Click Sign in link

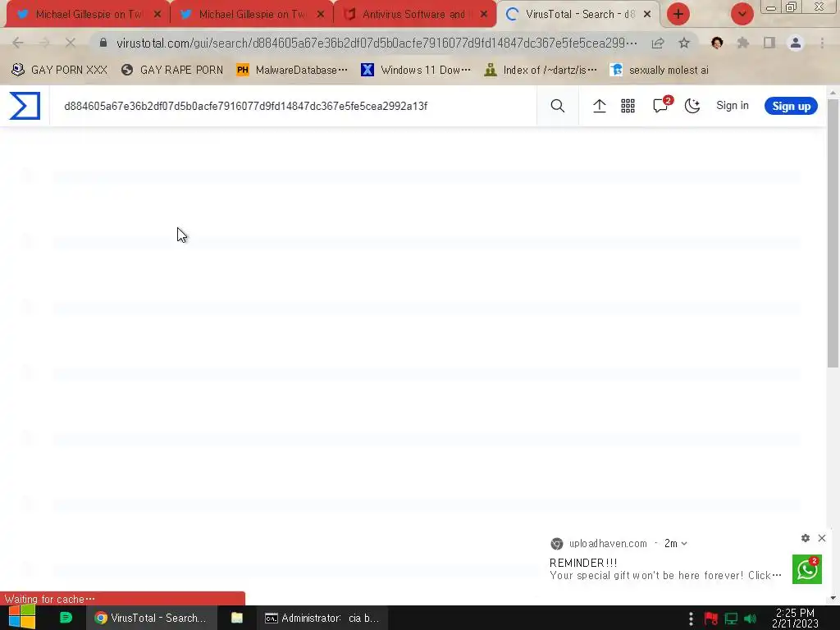[x=733, y=106]
